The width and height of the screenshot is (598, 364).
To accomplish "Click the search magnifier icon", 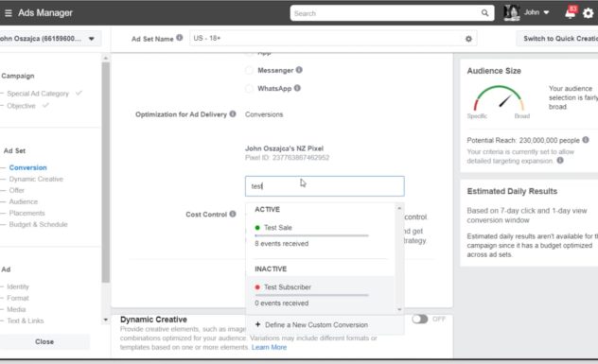I will [484, 13].
